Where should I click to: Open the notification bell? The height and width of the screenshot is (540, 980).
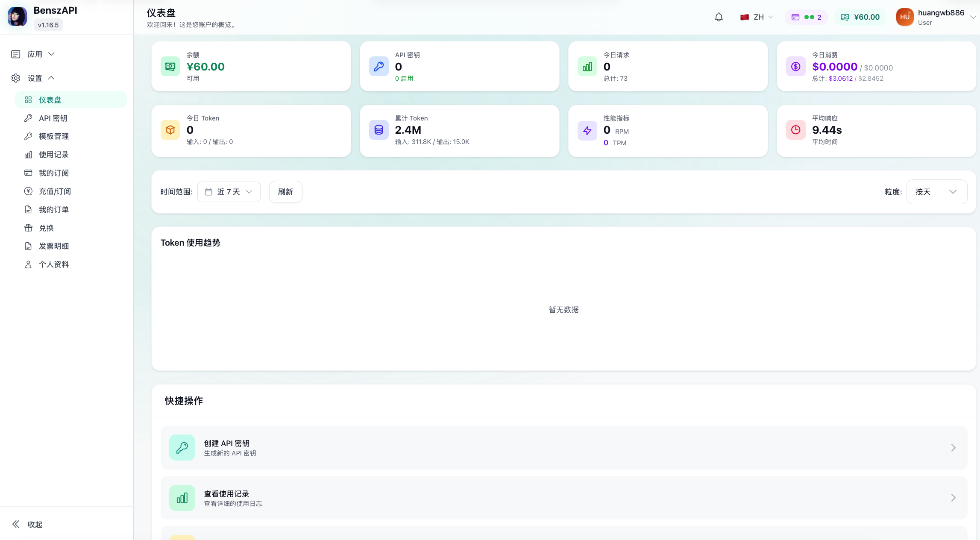point(719,17)
